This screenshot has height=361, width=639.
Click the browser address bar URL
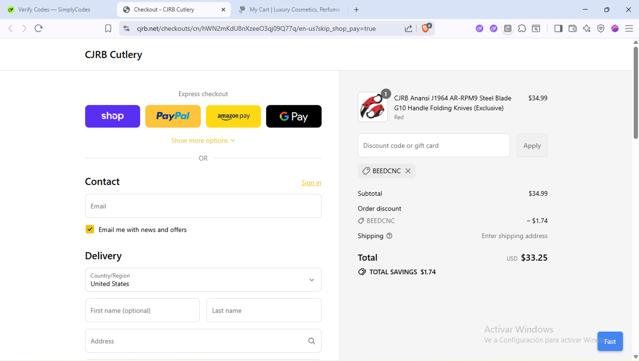pos(256,29)
